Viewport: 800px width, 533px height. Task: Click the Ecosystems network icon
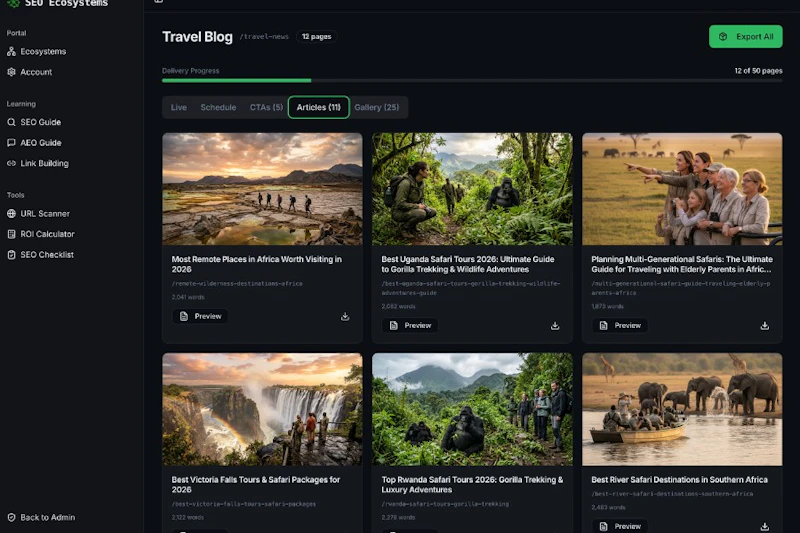11,52
